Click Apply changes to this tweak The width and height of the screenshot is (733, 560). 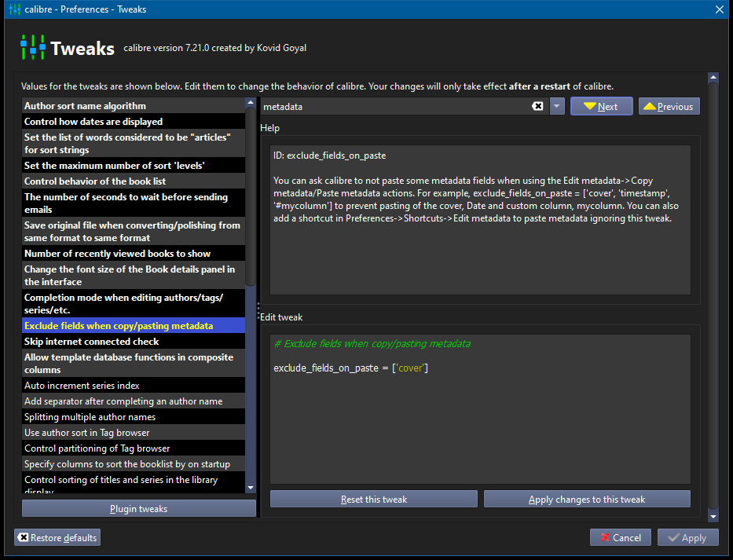coord(587,500)
